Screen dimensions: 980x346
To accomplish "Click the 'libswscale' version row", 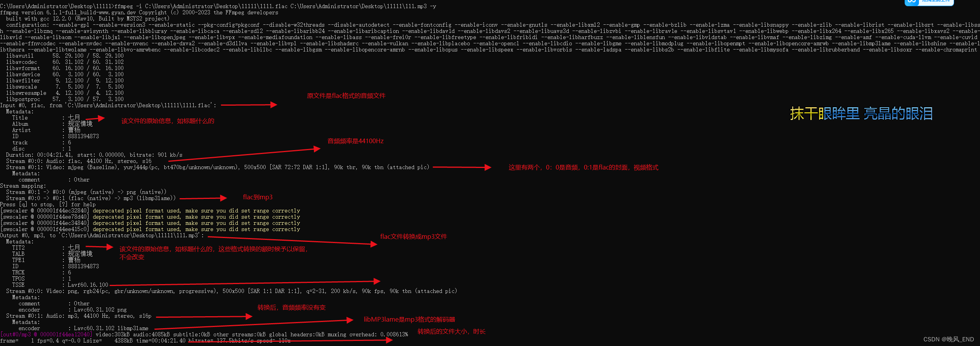I will 65,87.
